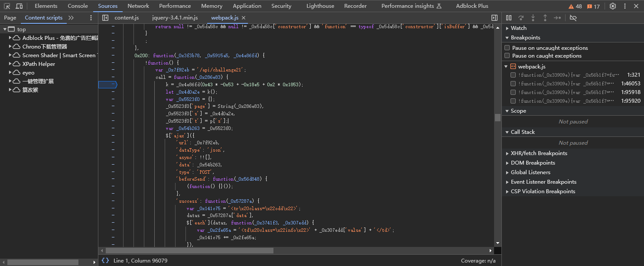Open the navigator pane three-dot menu
The width and height of the screenshot is (644, 266).
tap(91, 18)
